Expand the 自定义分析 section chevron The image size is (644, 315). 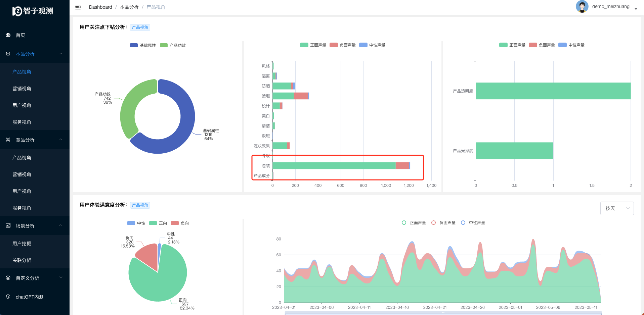pos(61,278)
